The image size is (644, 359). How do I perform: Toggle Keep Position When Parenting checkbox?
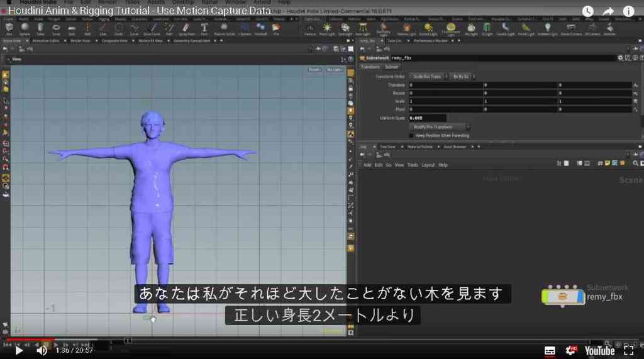[x=411, y=136]
